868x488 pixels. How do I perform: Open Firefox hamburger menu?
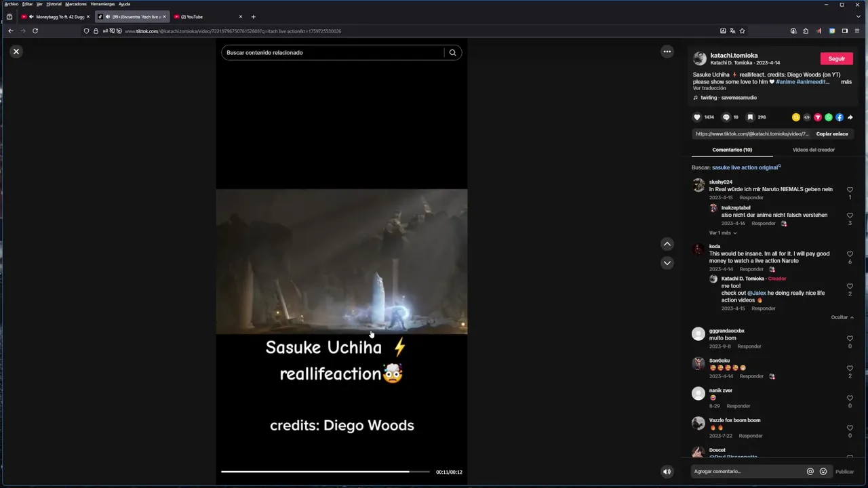coord(858,30)
